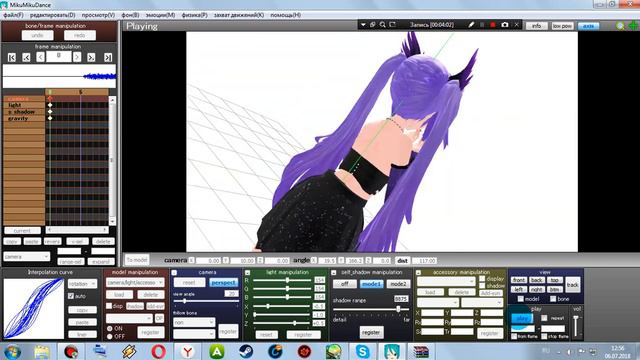Collapse the camera panel
The image size is (640, 360).
click(x=174, y=272)
